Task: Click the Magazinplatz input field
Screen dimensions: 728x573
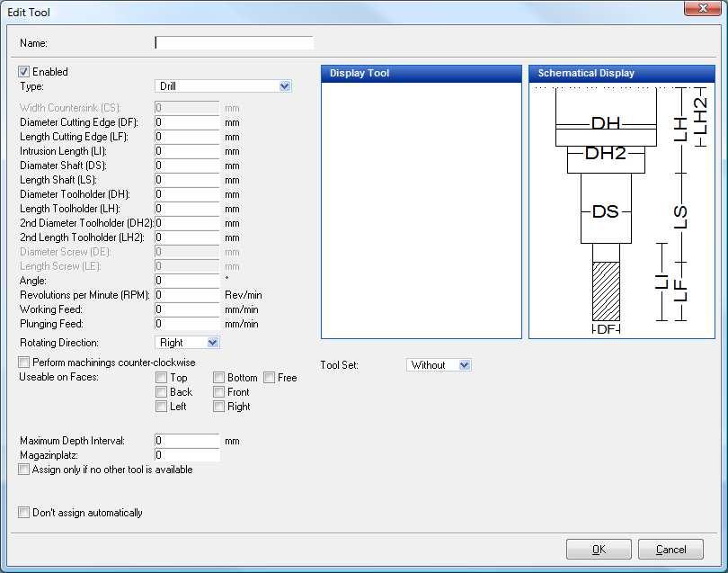Action: [187, 455]
